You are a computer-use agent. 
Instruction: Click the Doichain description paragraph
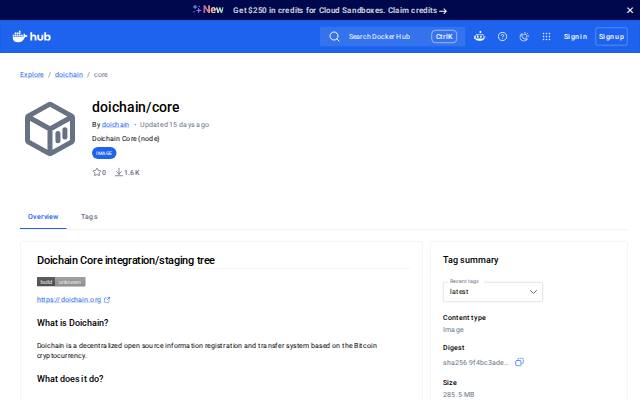pyautogui.click(x=207, y=351)
